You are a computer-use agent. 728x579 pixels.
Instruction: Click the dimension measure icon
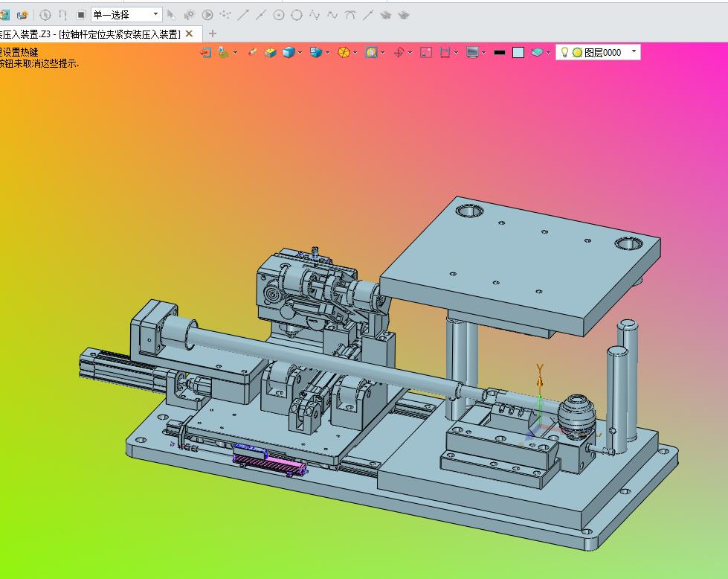click(x=445, y=53)
